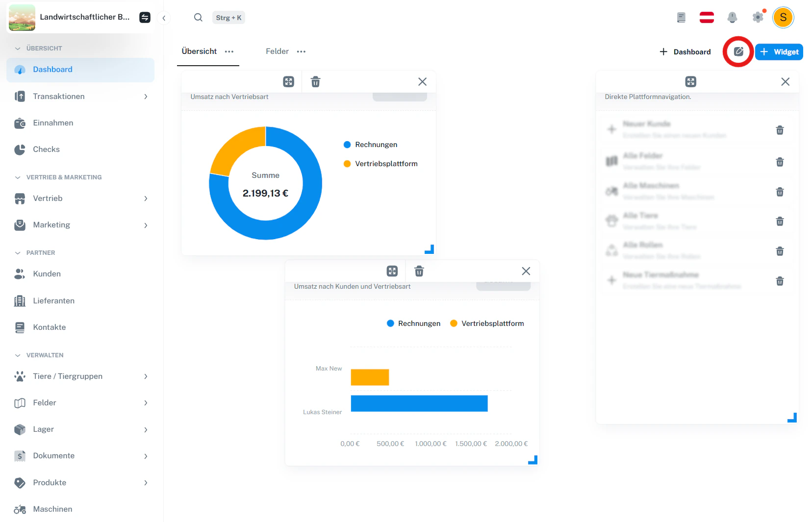Screen dimensions: 812x522
Task: Expand Tiere / Tiergruppen submenu
Action: (146, 376)
